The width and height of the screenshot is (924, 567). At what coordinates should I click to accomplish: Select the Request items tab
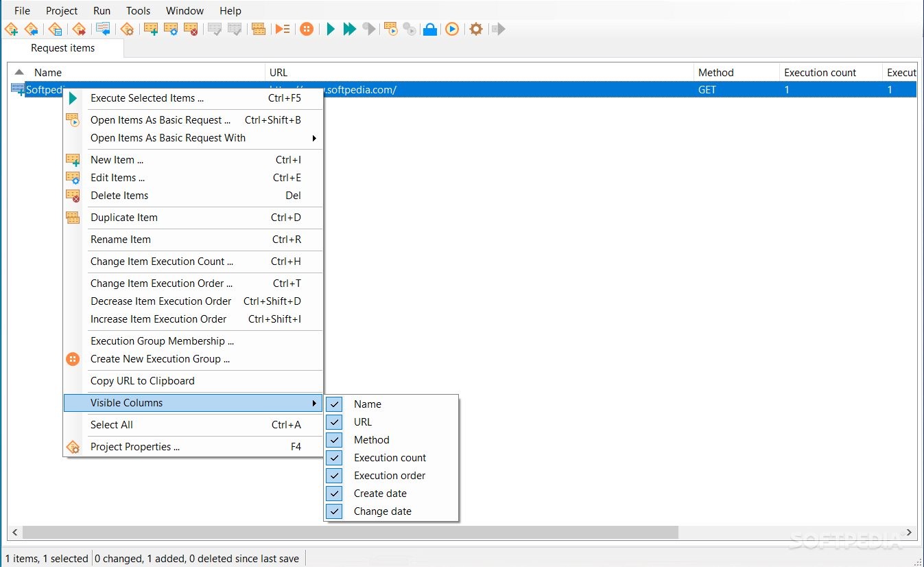63,48
